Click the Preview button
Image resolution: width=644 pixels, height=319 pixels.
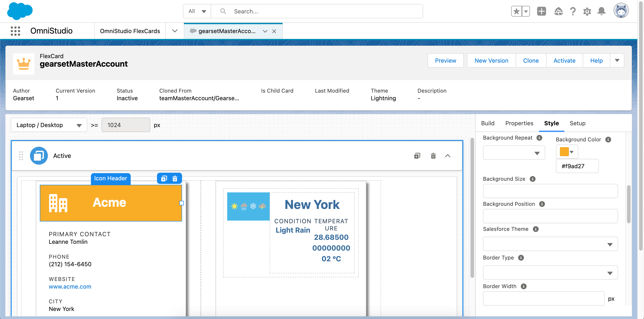(x=445, y=61)
